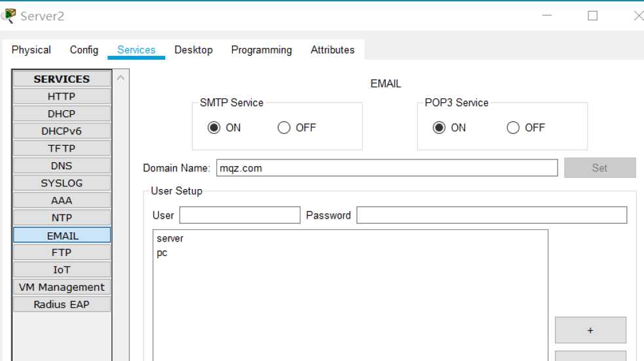Click the Set domain button
This screenshot has width=644, height=361.
[x=599, y=168]
